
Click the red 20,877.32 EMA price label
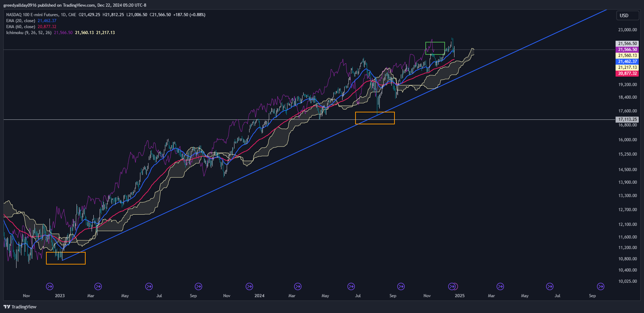[627, 73]
